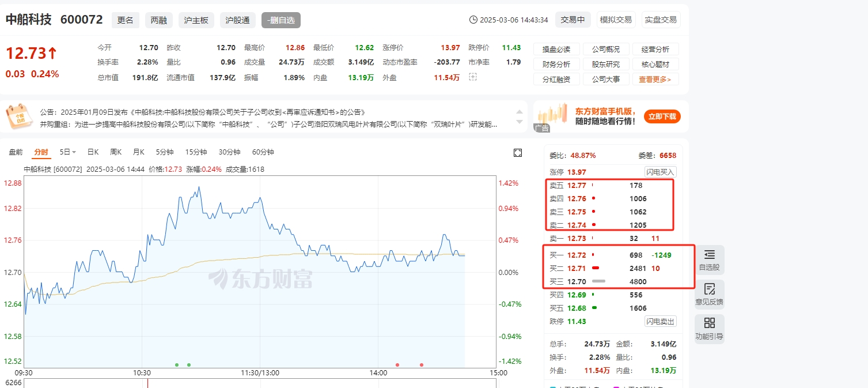Switch to the 周K chart tab
The image size is (868, 388).
click(x=116, y=152)
